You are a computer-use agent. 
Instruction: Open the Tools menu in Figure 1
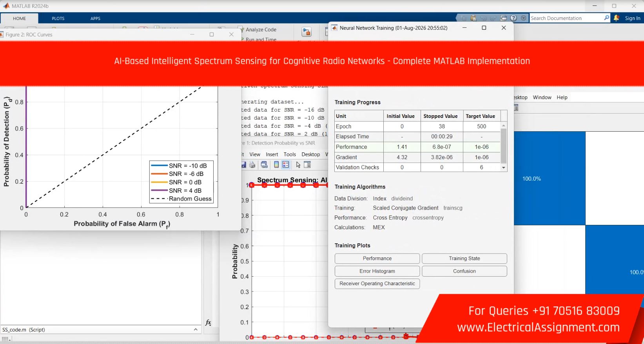pyautogui.click(x=290, y=154)
